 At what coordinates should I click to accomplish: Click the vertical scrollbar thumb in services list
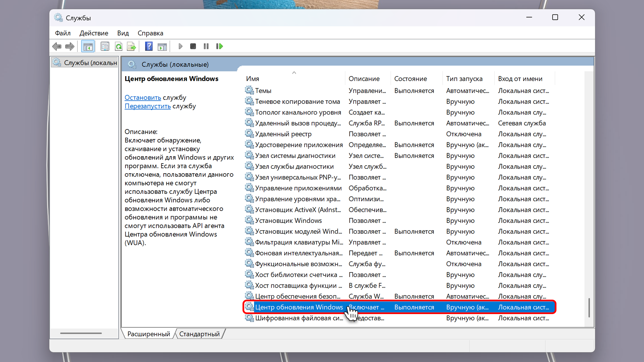589,307
